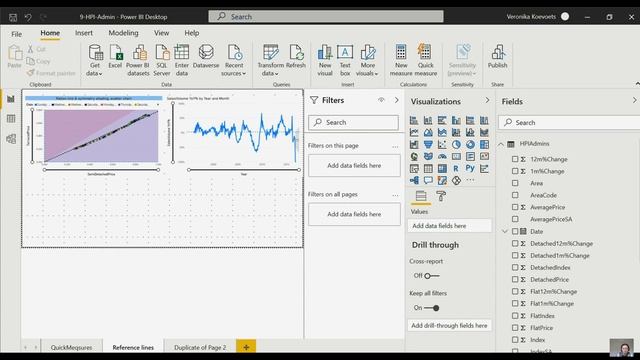Collapse the Filters pane chevron
This screenshot has height=360, width=640.
pyautogui.click(x=396, y=100)
